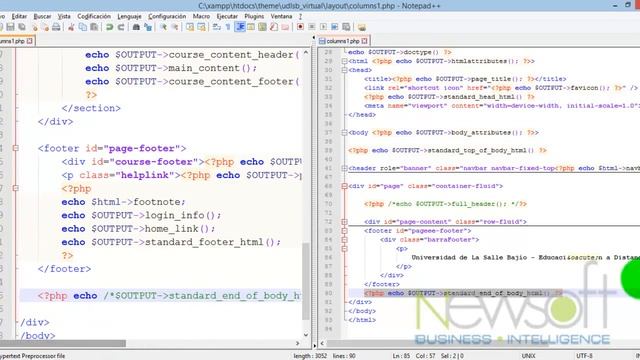Collapse the <?php fold marker in left pane
640x360 pixels.
tap(16, 189)
